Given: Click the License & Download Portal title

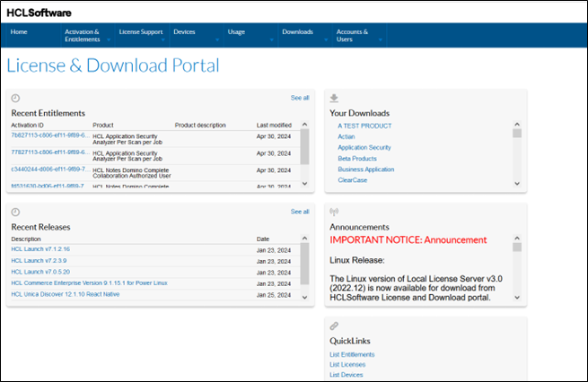Looking at the screenshot, I should pyautogui.click(x=113, y=65).
